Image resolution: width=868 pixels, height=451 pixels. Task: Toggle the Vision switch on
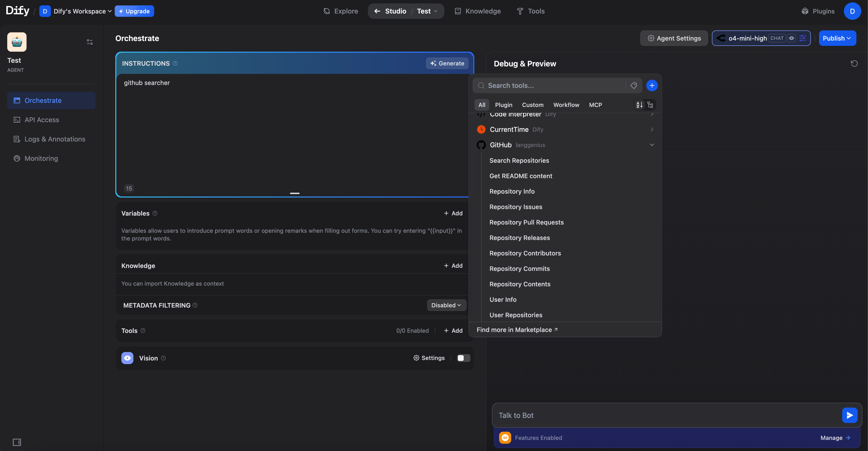click(x=463, y=358)
